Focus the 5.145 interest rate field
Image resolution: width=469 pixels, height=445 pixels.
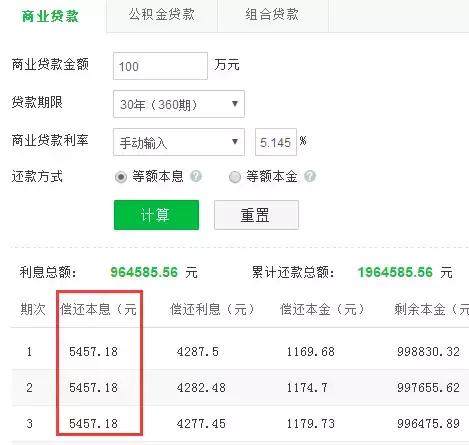(x=276, y=142)
